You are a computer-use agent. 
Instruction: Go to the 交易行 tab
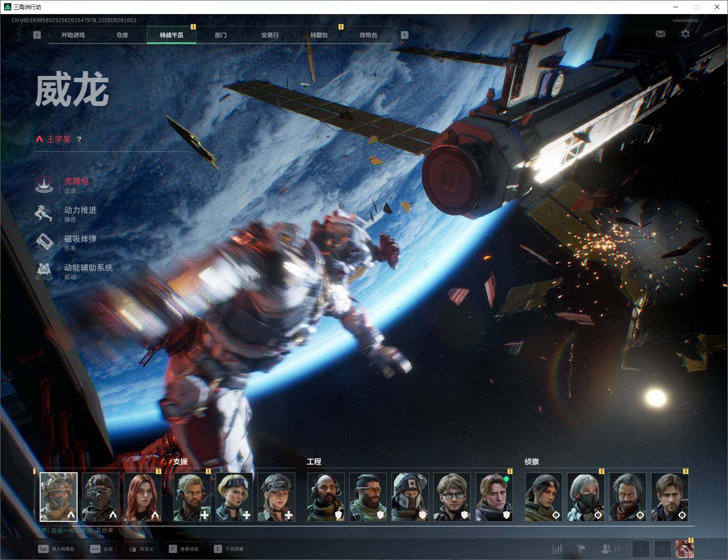(270, 35)
